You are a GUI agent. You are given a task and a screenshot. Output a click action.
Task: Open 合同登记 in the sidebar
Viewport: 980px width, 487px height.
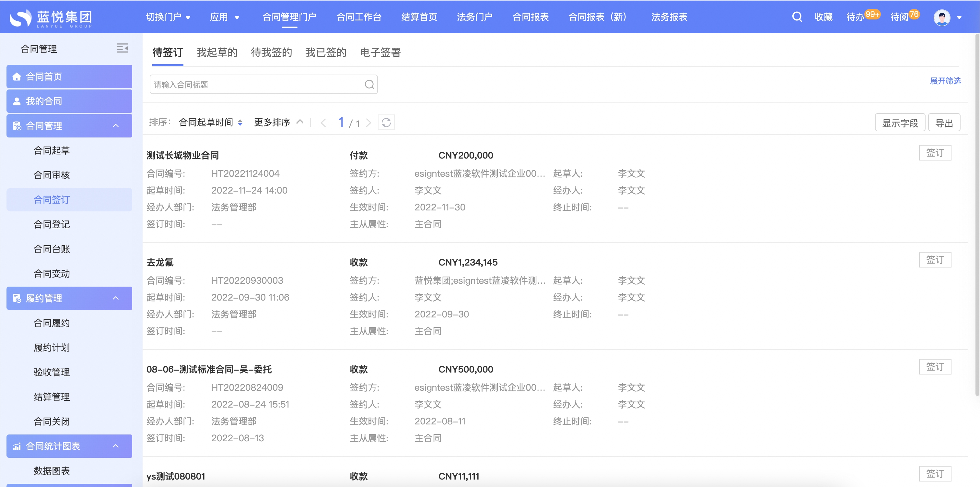point(52,224)
